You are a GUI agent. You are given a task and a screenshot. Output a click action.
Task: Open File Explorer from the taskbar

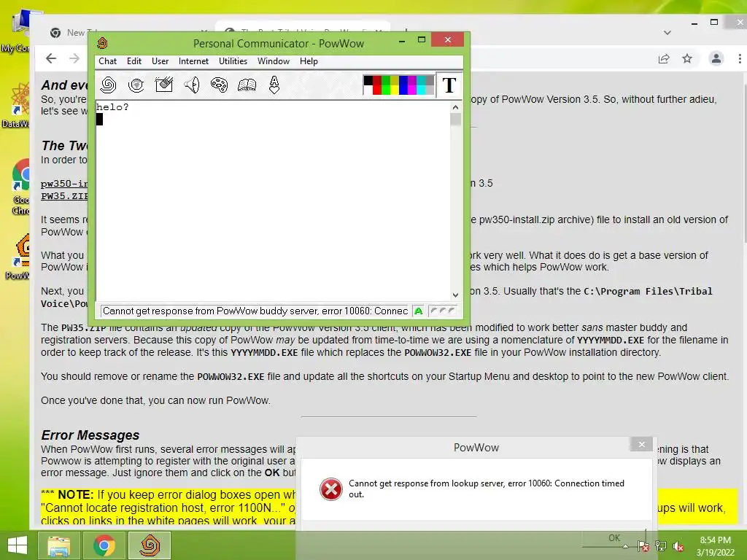coord(59,545)
